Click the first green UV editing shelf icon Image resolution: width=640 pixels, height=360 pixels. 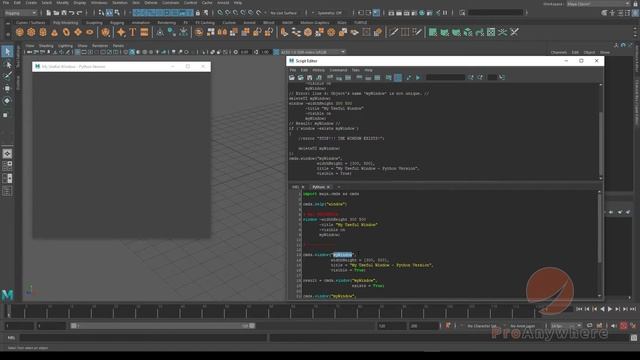[x=433, y=32]
